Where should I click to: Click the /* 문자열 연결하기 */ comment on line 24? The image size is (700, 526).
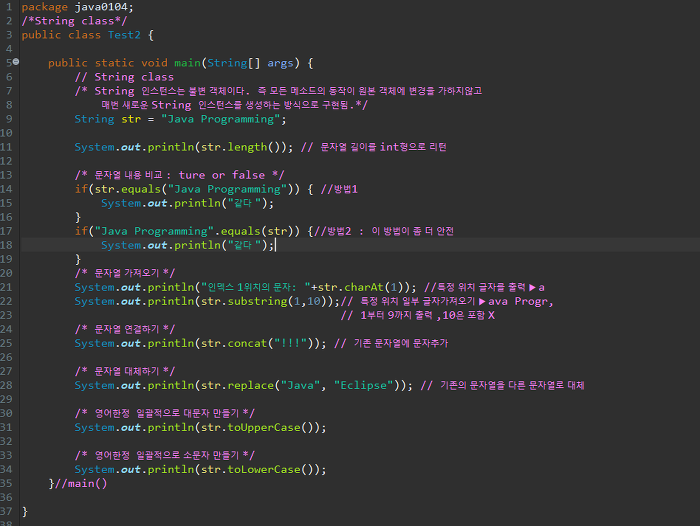point(125,330)
